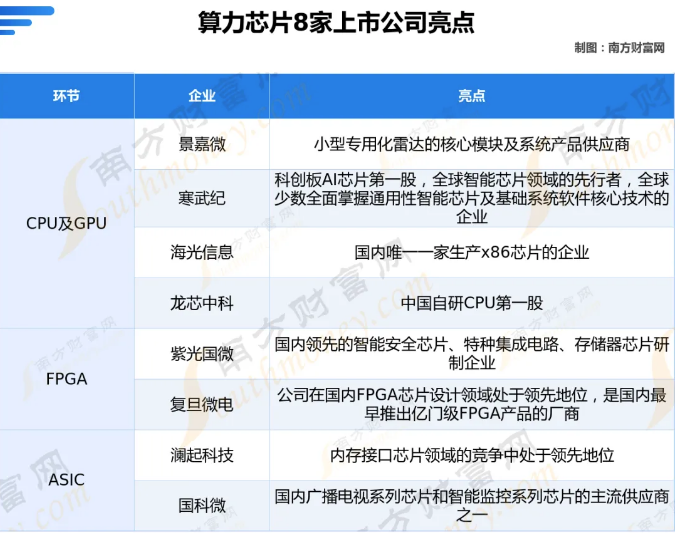The image size is (677, 533).
Task: Select the 企业 column header
Action: tap(202, 95)
